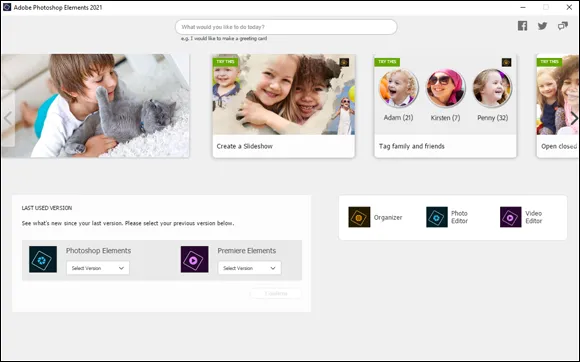This screenshot has height=362, width=580.
Task: Click the 'e.g. I would like to make a greeting card' hint
Action: pos(224,38)
